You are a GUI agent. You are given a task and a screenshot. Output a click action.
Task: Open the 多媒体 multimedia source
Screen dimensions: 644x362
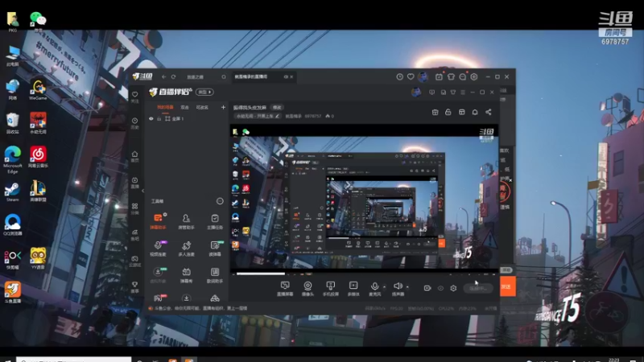coord(353,286)
